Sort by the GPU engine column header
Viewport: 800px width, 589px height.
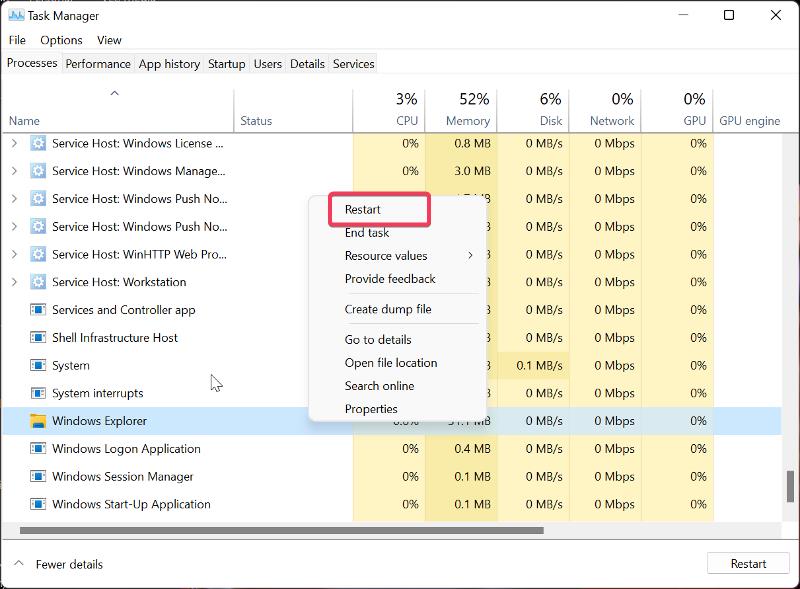point(749,121)
